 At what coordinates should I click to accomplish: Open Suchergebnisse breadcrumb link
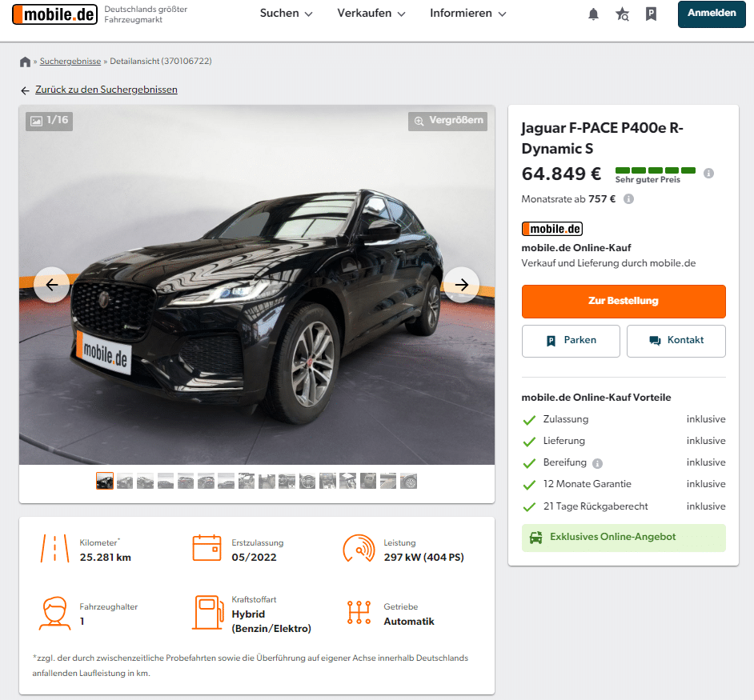[x=70, y=62]
